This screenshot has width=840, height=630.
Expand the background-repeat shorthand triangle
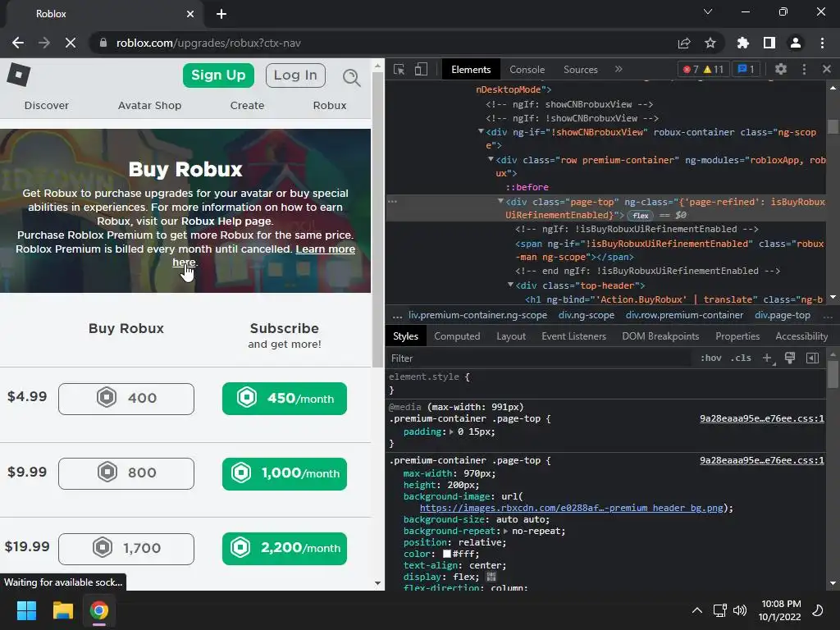coord(505,531)
